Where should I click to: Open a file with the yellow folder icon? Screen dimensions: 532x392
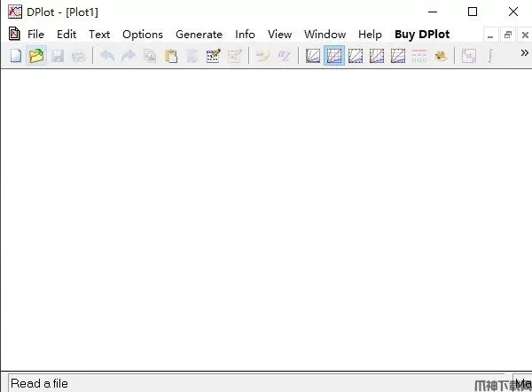36,56
